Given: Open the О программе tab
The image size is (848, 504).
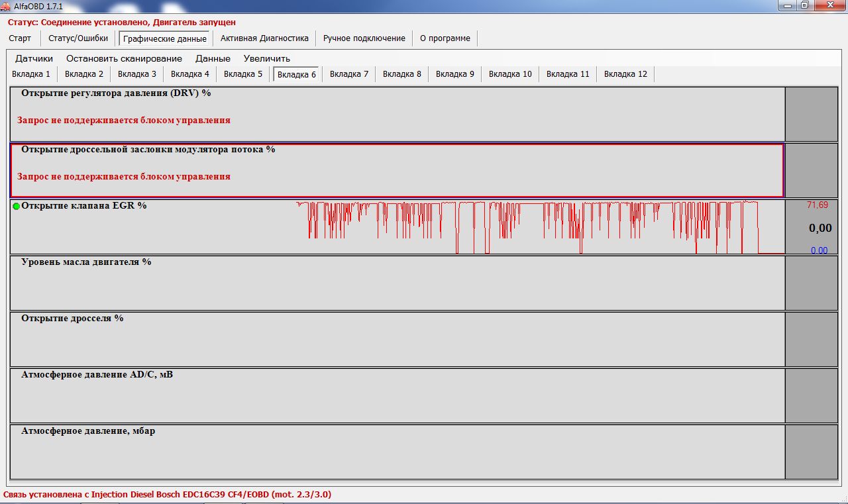Looking at the screenshot, I should click(445, 38).
